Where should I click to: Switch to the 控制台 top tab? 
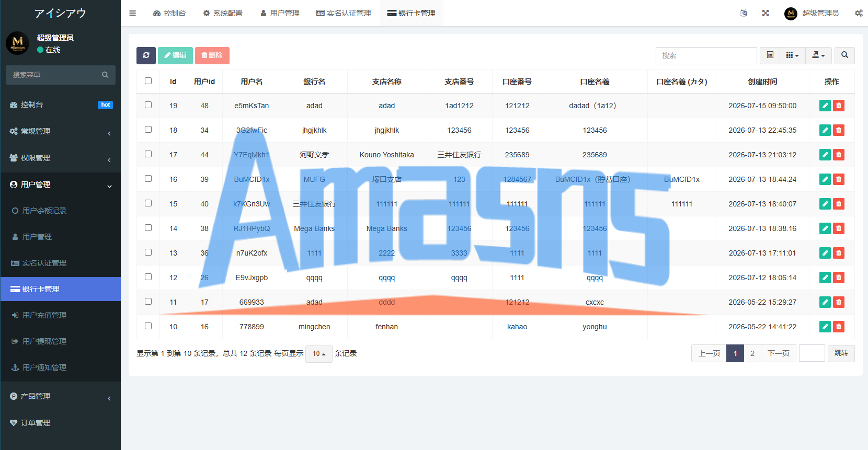(x=169, y=13)
